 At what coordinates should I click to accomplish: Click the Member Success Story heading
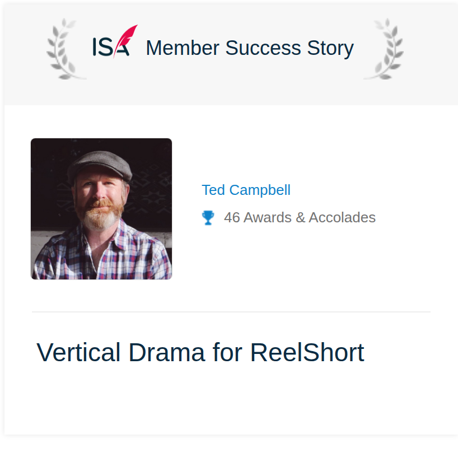pyautogui.click(x=250, y=48)
